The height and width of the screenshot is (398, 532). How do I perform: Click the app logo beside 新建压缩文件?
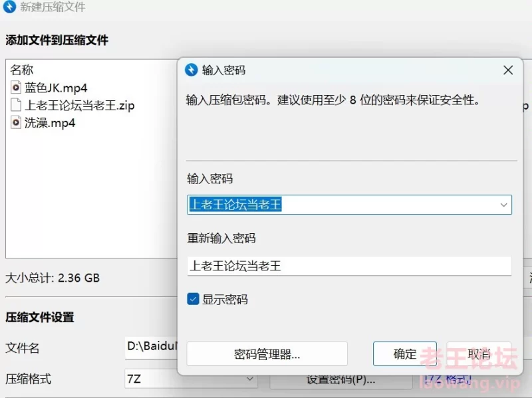(9, 7)
